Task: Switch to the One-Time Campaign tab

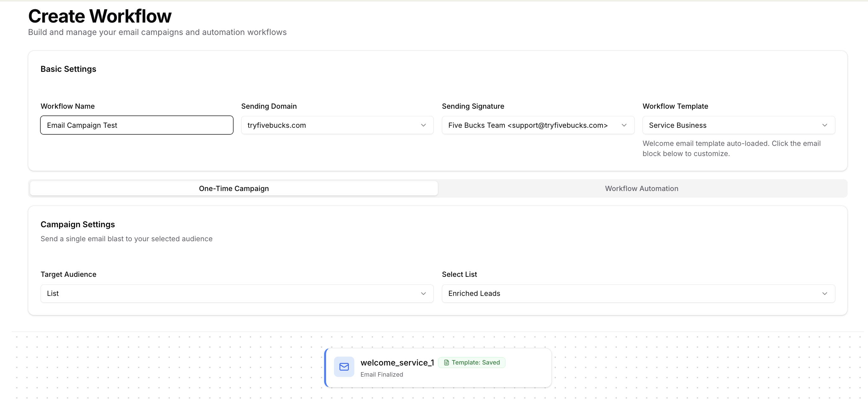Action: (x=234, y=188)
